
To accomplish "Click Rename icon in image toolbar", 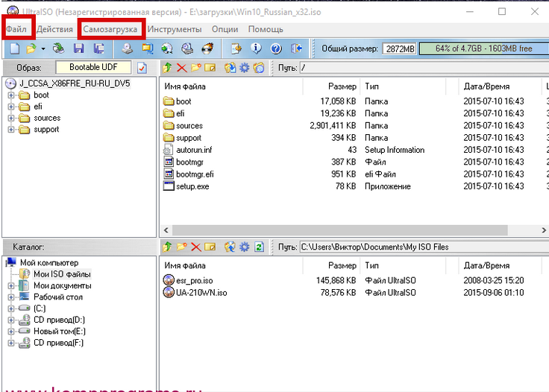I will tap(210, 68).
